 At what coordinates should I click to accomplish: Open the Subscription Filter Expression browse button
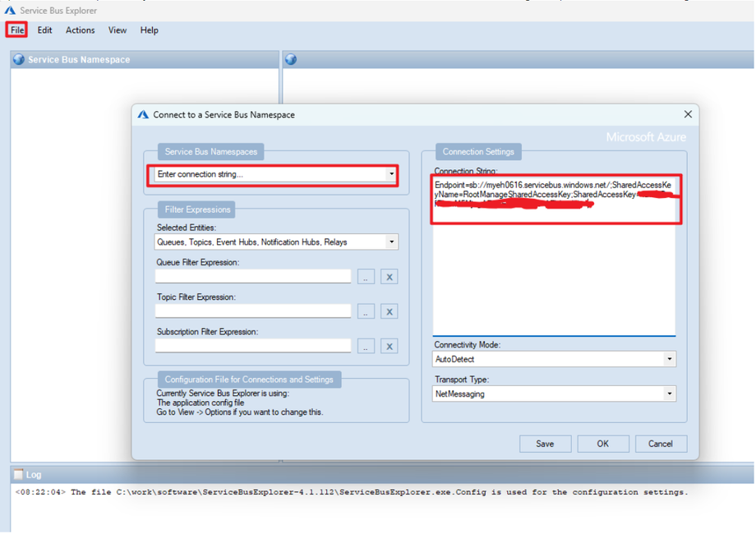(x=366, y=346)
